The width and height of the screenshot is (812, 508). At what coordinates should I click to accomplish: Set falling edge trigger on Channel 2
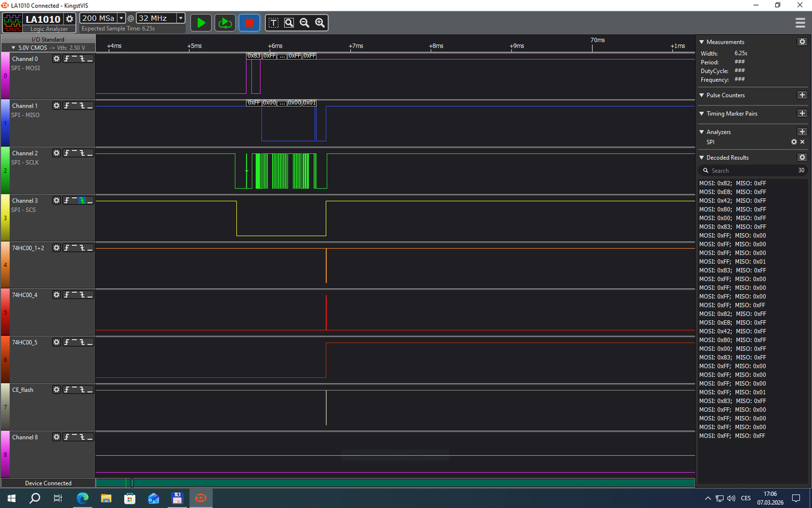pos(82,153)
